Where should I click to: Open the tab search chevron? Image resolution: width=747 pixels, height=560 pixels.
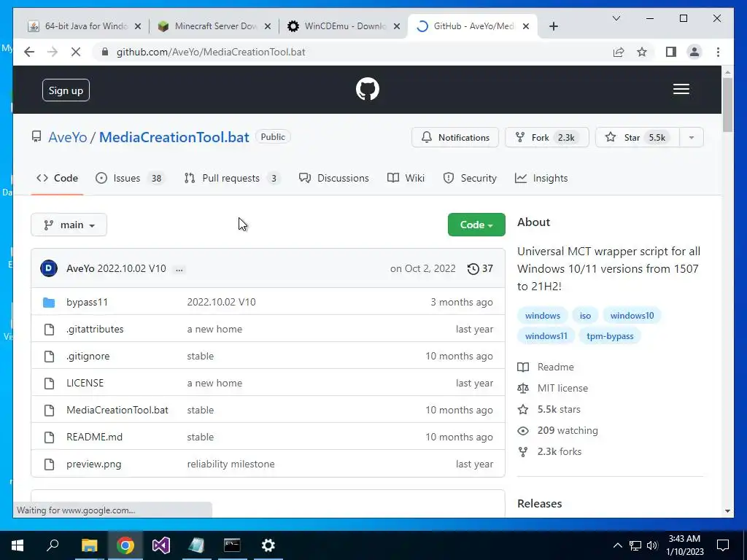coord(616,18)
